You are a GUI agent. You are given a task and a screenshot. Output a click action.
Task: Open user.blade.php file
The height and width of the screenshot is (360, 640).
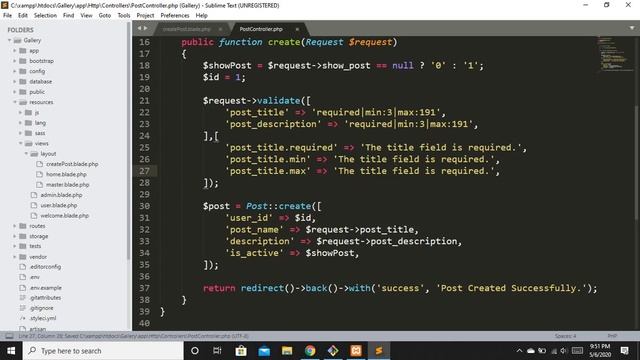tap(59, 205)
